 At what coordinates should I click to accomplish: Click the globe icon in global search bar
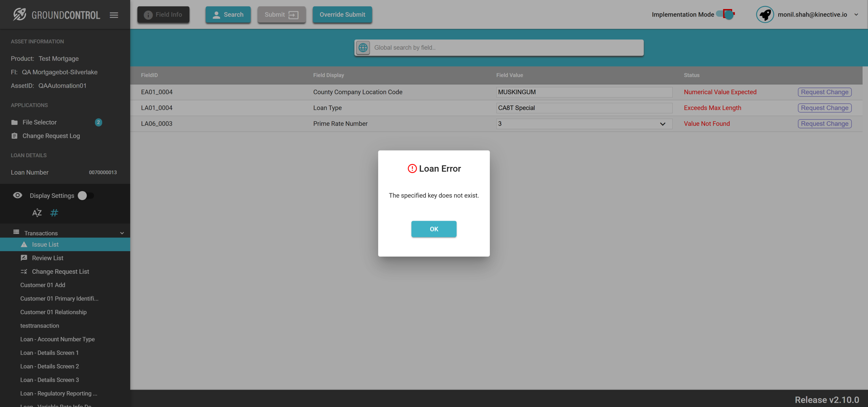pos(363,47)
